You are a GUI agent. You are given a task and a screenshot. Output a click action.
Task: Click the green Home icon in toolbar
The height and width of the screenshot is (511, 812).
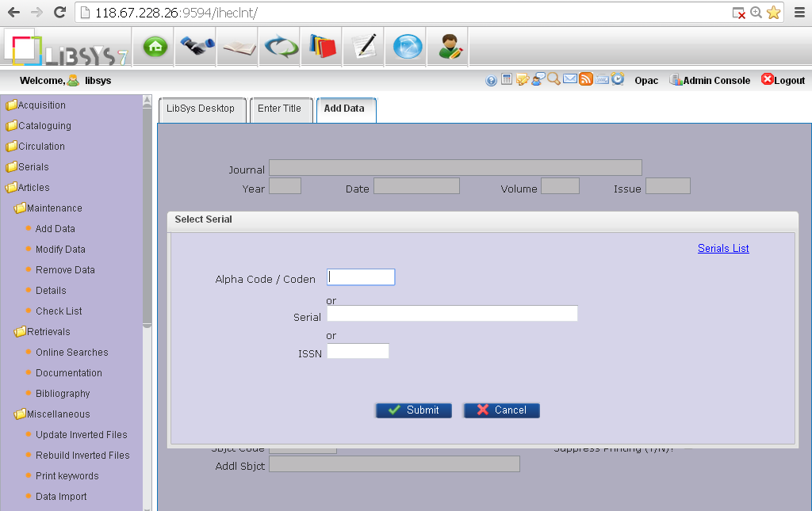(x=153, y=46)
